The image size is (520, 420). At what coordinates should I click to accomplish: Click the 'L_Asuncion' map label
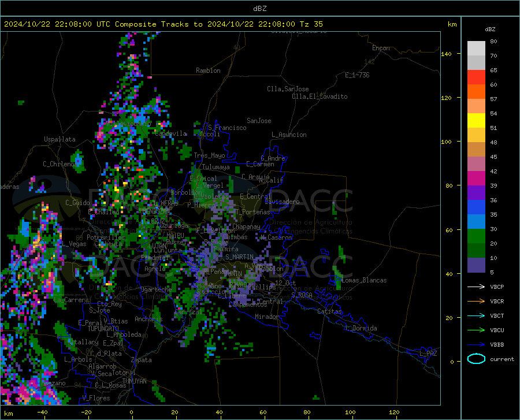(x=289, y=135)
